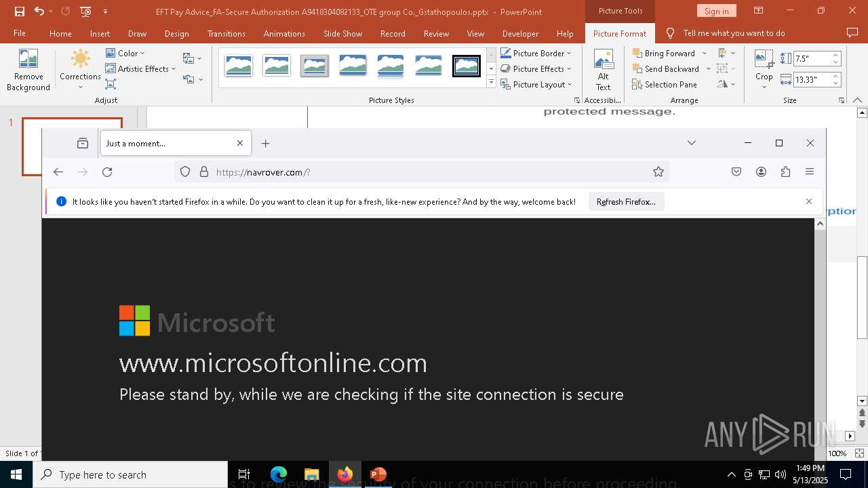Click Tell me what you want to do
Viewport: 868px width, 488px height.
click(734, 33)
